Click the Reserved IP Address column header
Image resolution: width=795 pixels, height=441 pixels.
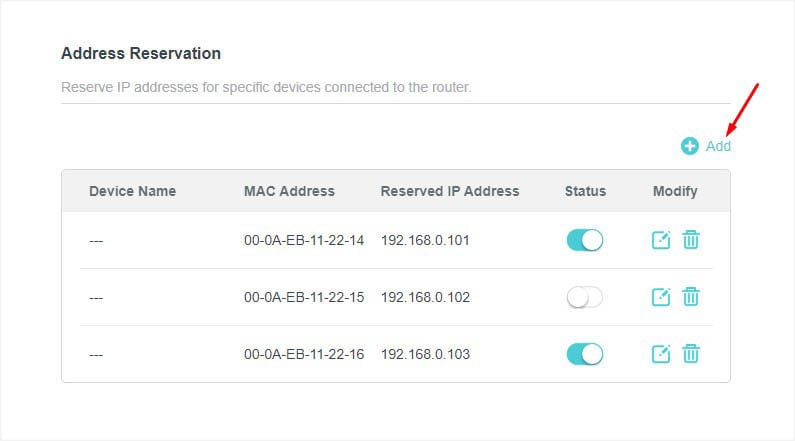point(450,191)
